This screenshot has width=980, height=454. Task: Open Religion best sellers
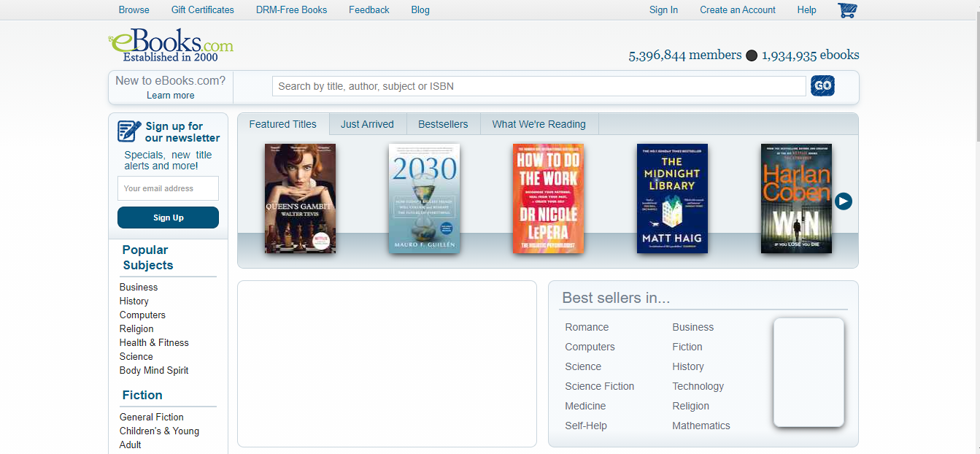pyautogui.click(x=691, y=406)
